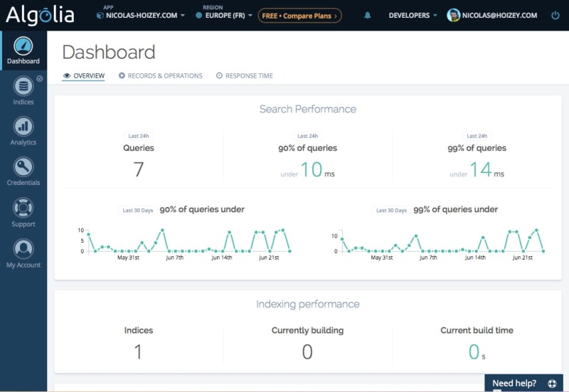Screen dimensions: 569x392
Task: Open the Support lifebuoy icon
Action: pyautogui.click(x=23, y=208)
